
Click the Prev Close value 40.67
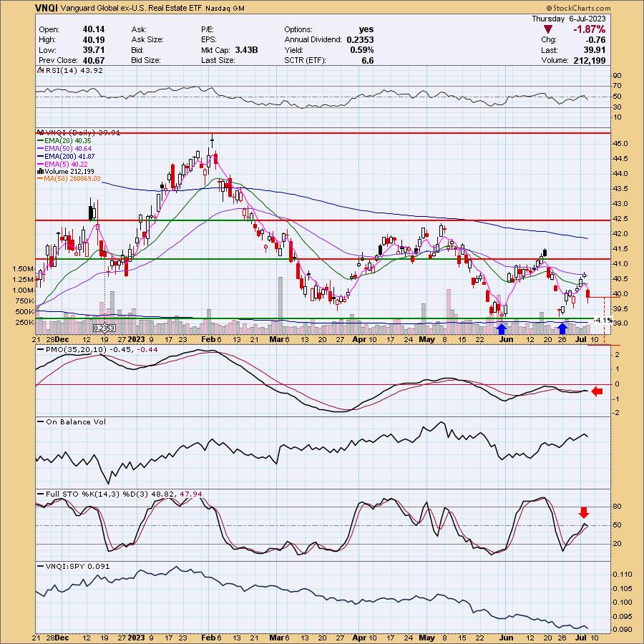(x=94, y=60)
